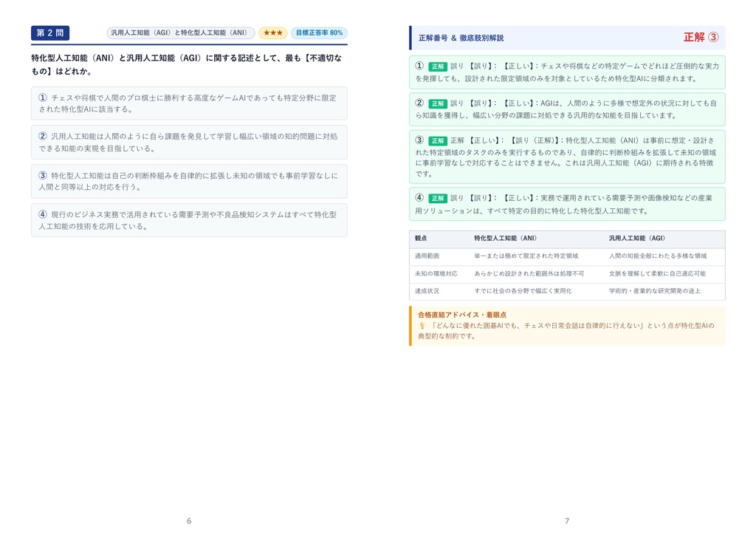Click the topic tag 汎用人工知能（AGI）と特化型人工知能（ANI）

[180, 33]
